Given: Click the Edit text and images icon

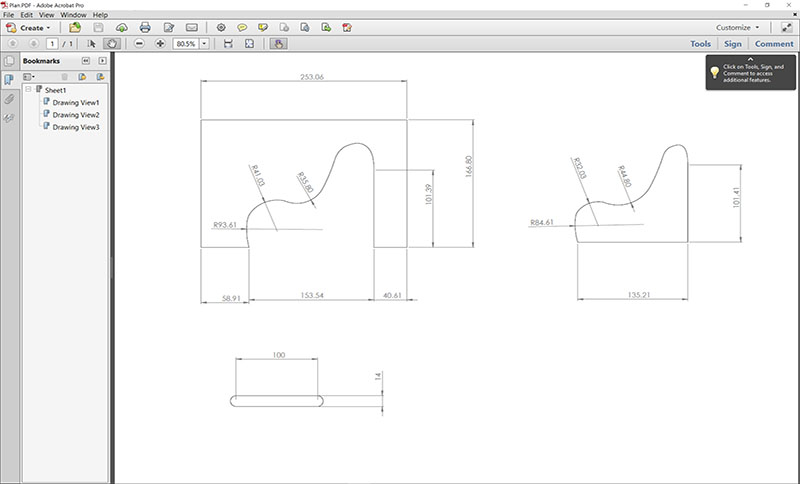Looking at the screenshot, I should [168, 28].
